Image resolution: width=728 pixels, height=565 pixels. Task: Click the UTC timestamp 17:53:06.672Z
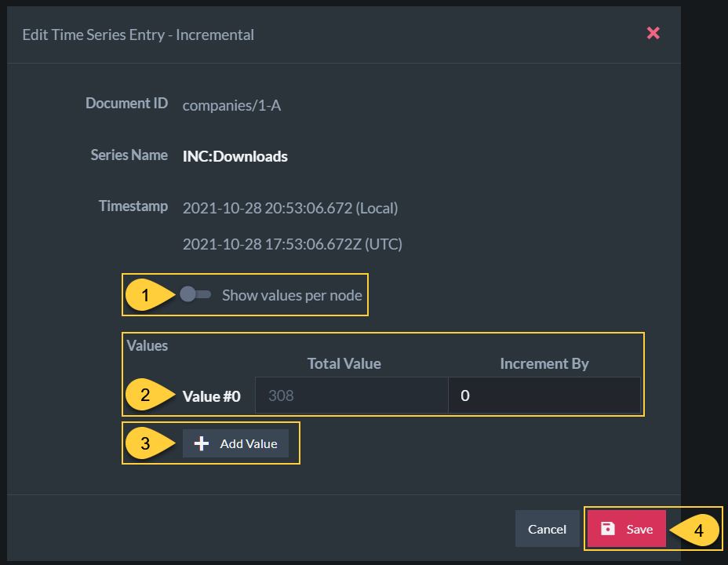293,244
